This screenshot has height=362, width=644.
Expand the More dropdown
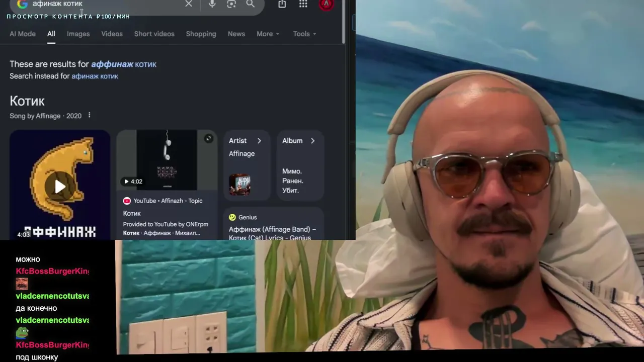coord(268,34)
